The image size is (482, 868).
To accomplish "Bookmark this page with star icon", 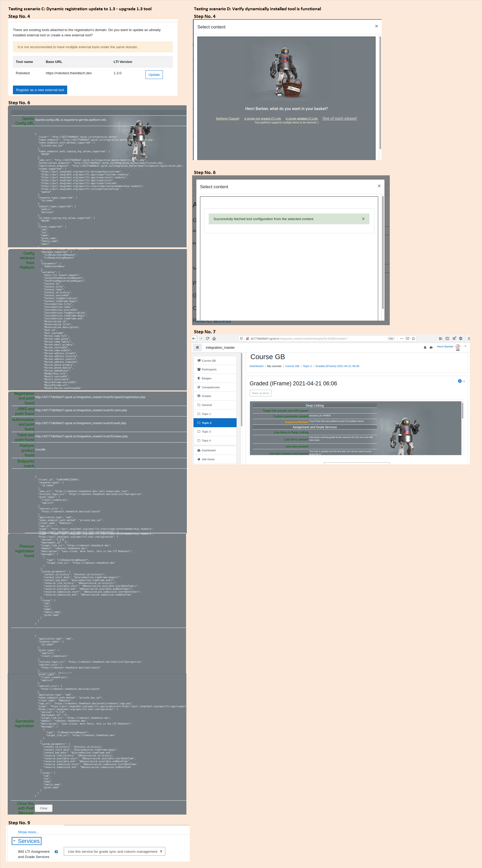I will tap(413, 339).
